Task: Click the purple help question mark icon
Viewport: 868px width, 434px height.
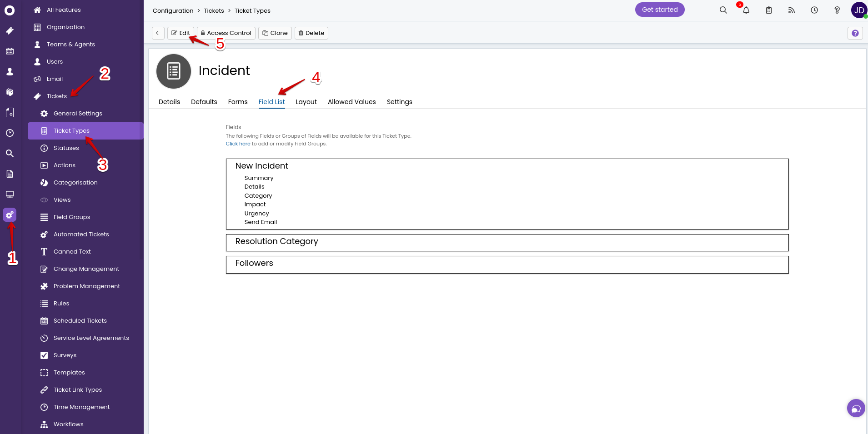Action: pyautogui.click(x=855, y=33)
